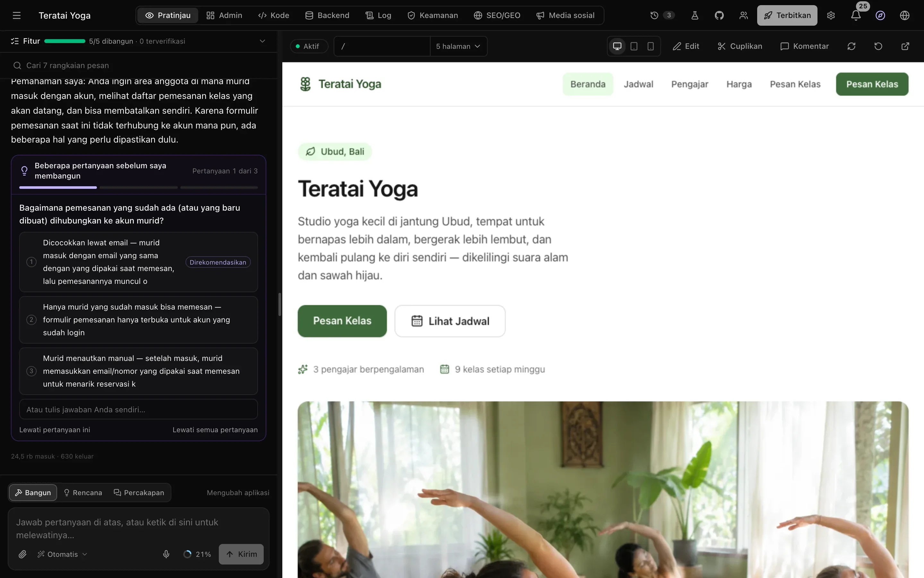Viewport: 924px width, 578px height.
Task: Click Atau tulis jawaban Anda sendiri field
Action: click(139, 409)
